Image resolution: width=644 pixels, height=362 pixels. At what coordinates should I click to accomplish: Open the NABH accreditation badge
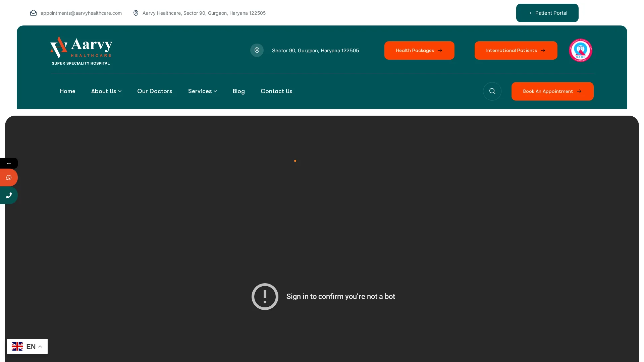click(581, 50)
